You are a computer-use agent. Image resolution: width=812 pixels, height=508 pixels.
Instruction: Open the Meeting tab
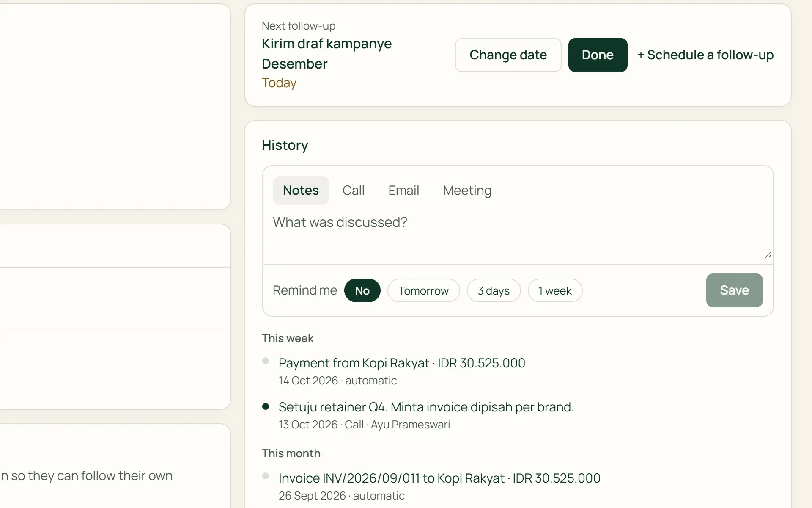pyautogui.click(x=467, y=190)
